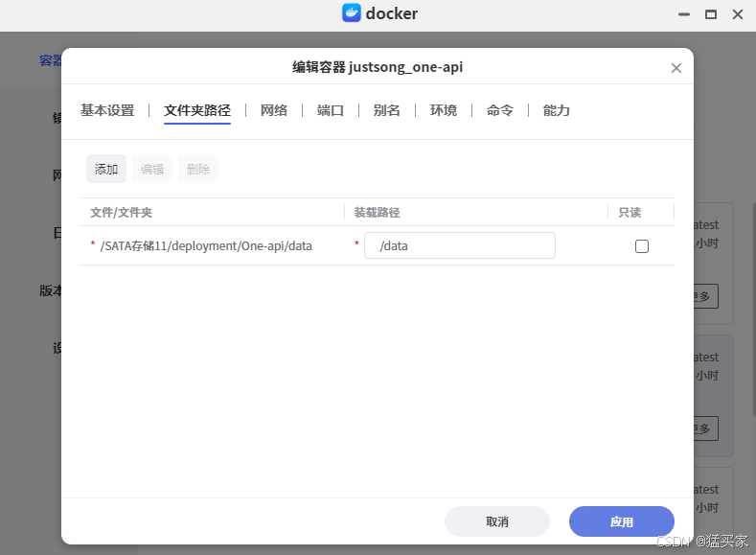Image resolution: width=756 pixels, height=555 pixels.
Task: Open the 基本设置 tab
Action: (x=107, y=110)
